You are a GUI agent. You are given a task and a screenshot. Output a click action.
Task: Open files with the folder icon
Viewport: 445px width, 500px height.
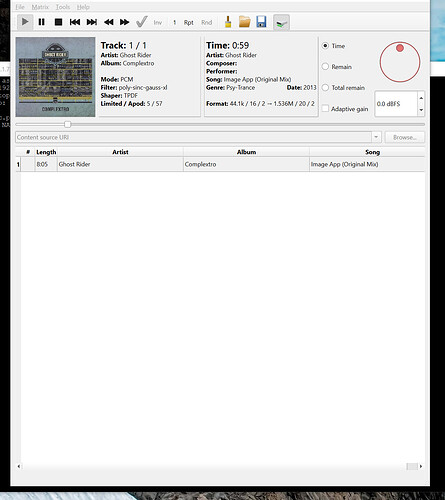pyautogui.click(x=245, y=22)
